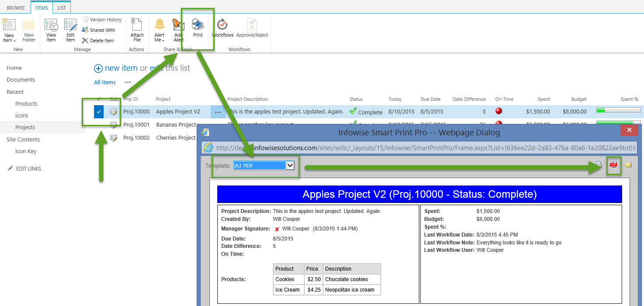
Task: Open Icon Key in the sidebar
Action: [x=26, y=151]
